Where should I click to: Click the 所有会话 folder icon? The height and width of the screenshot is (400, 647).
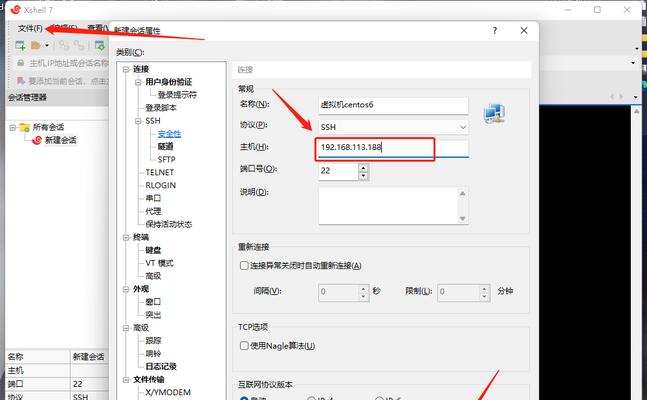pos(24,127)
